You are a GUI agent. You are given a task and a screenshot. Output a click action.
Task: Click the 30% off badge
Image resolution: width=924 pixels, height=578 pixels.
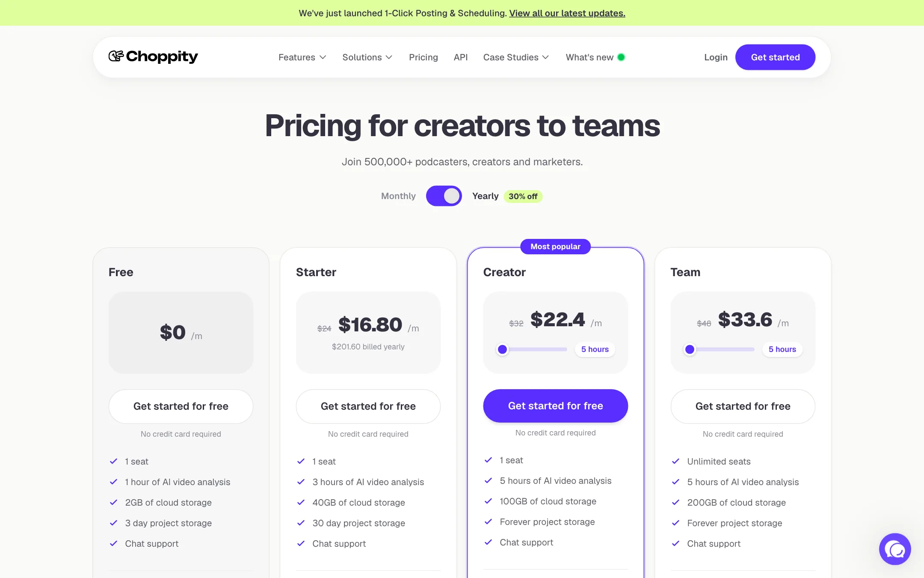[523, 196]
